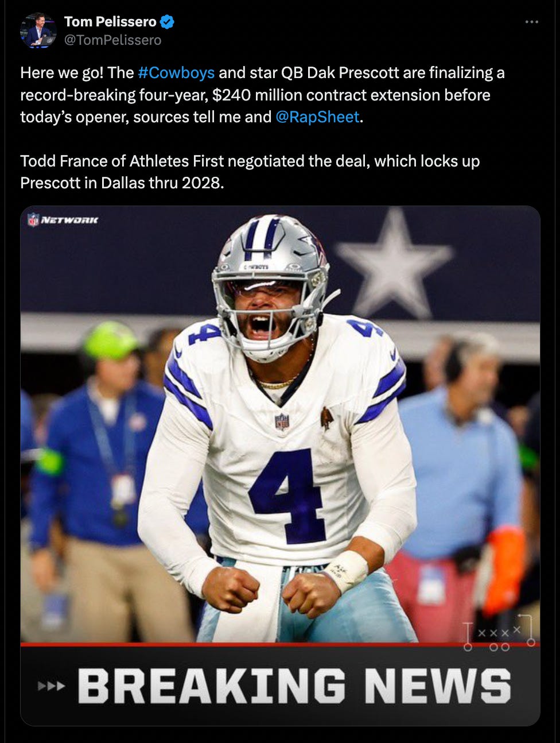Image resolution: width=560 pixels, height=743 pixels.
Task: Open the #Cowboys hashtag
Action: (176, 73)
